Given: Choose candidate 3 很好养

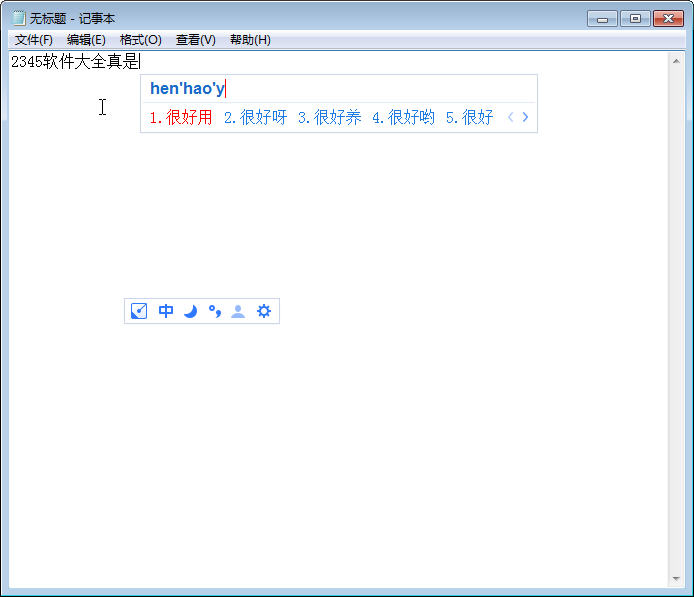Looking at the screenshot, I should coord(329,118).
